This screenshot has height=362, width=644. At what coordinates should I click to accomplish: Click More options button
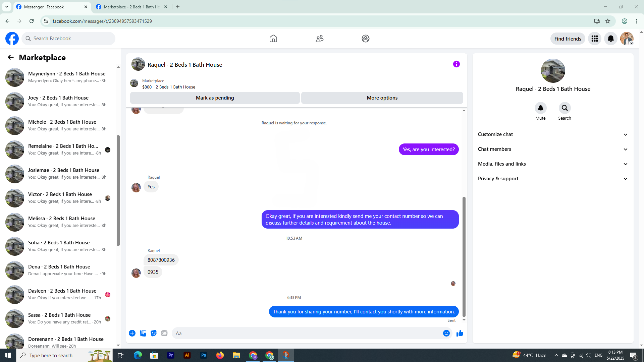(382, 98)
